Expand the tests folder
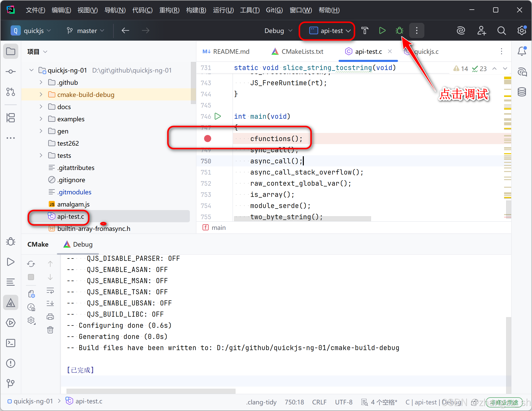Image resolution: width=532 pixels, height=411 pixels. (x=41, y=156)
